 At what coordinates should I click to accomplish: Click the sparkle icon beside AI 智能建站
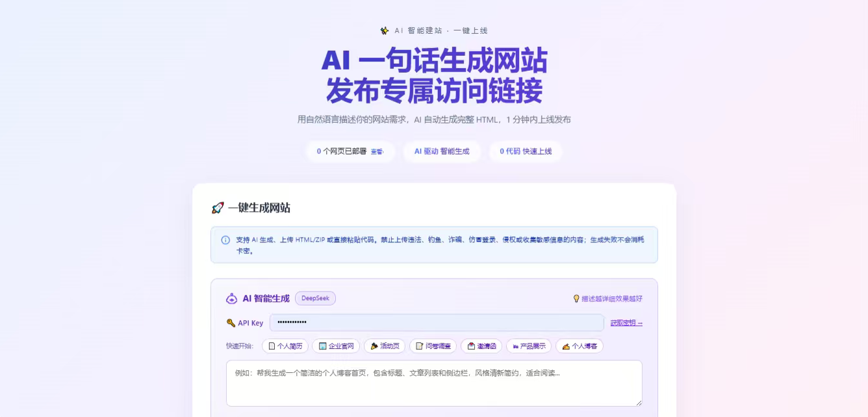pos(385,31)
